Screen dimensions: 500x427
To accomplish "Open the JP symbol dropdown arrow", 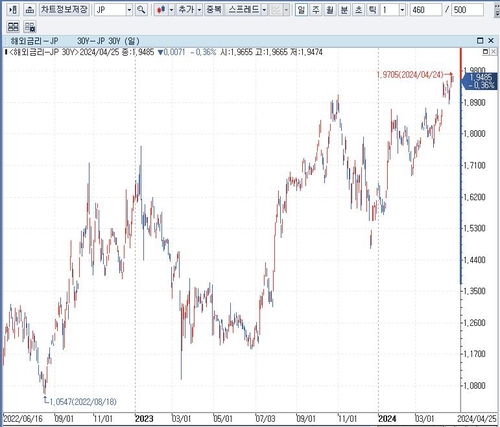I will (x=129, y=10).
